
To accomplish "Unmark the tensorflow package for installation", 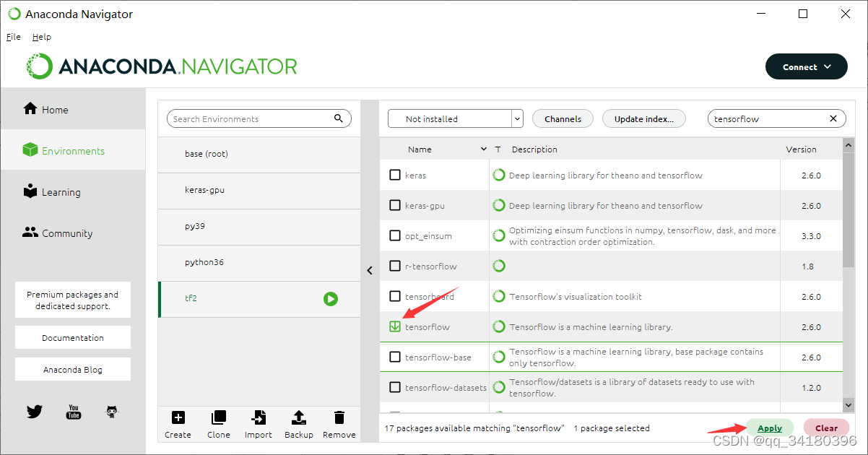I will pos(395,326).
